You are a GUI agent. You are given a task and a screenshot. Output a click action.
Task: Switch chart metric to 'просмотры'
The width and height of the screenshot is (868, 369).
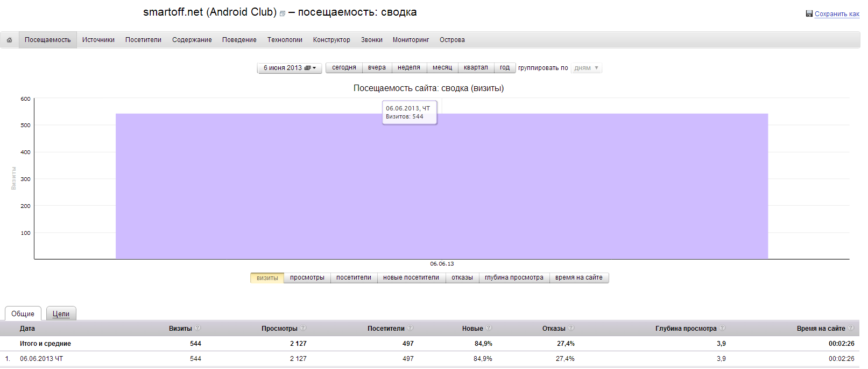[x=307, y=278]
